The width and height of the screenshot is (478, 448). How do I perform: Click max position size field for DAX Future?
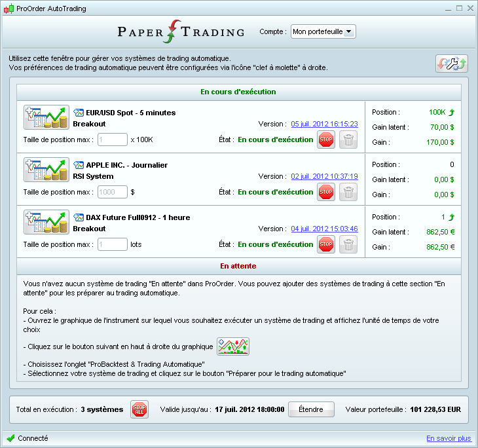pos(112,244)
